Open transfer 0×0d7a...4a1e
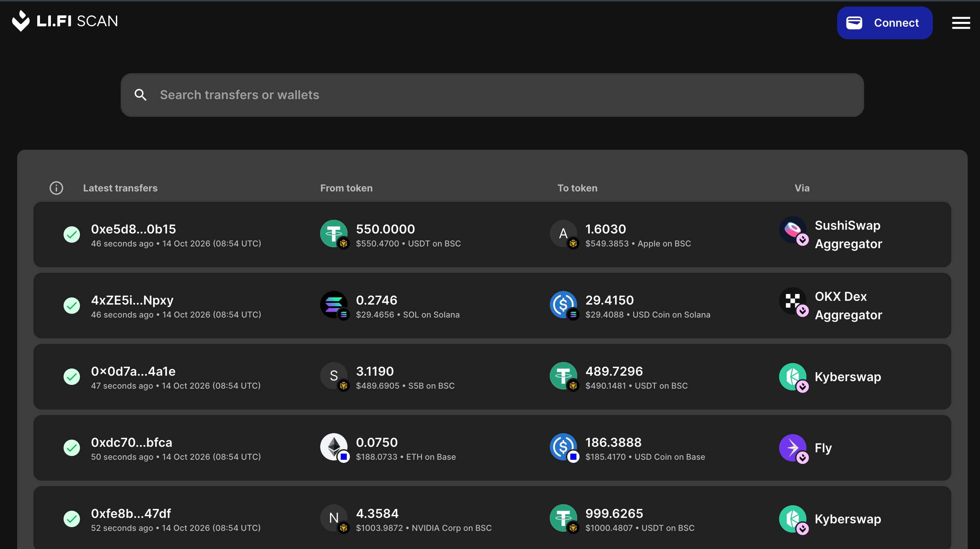This screenshot has width=980, height=549. (492, 376)
